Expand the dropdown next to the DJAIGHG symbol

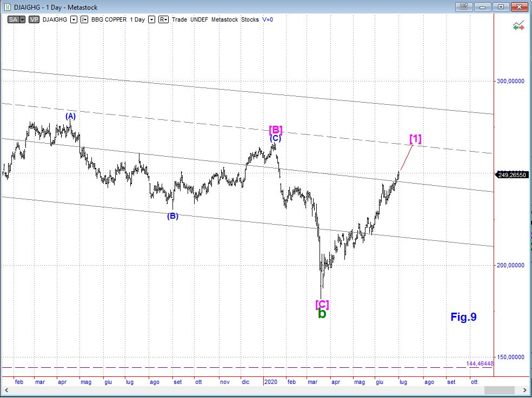[x=74, y=19]
